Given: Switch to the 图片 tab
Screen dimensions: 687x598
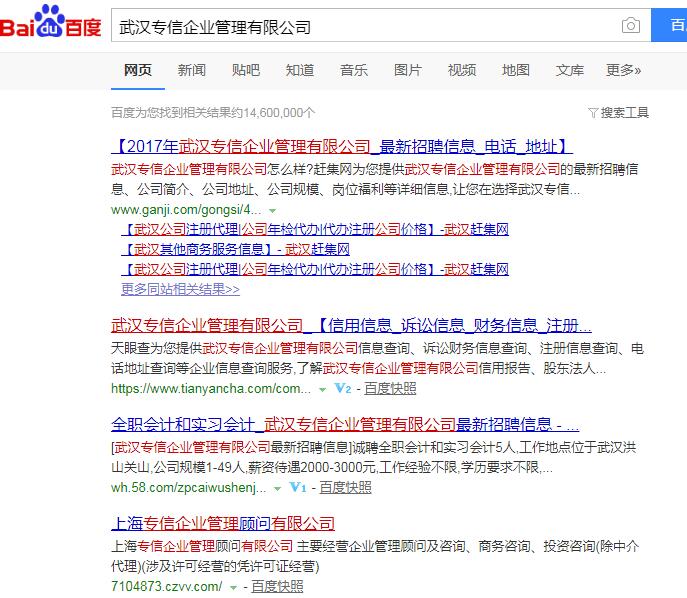Looking at the screenshot, I should 407,70.
